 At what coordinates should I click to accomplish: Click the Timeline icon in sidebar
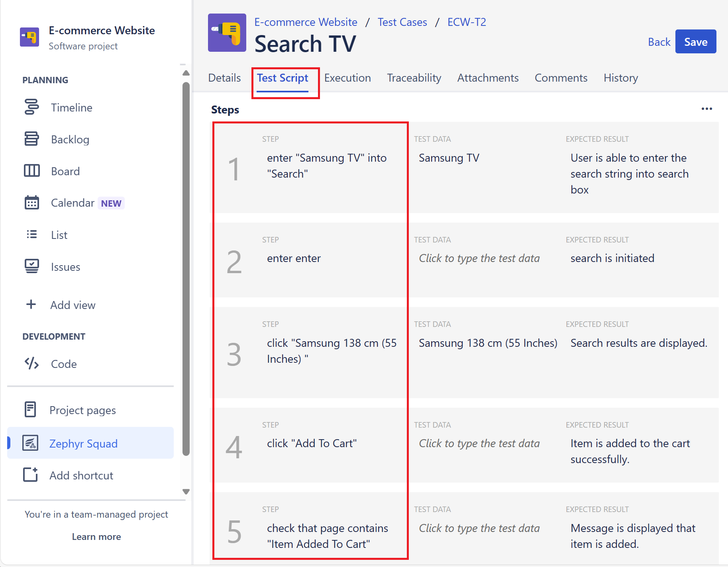(x=31, y=107)
